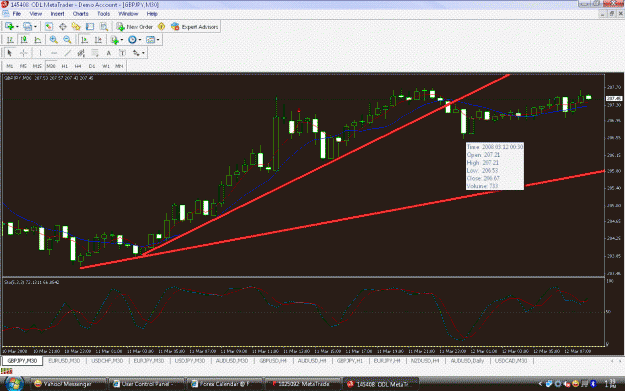Toggle the Terminal window icon
Viewport: 625px width, 391px height.
[x=90, y=27]
